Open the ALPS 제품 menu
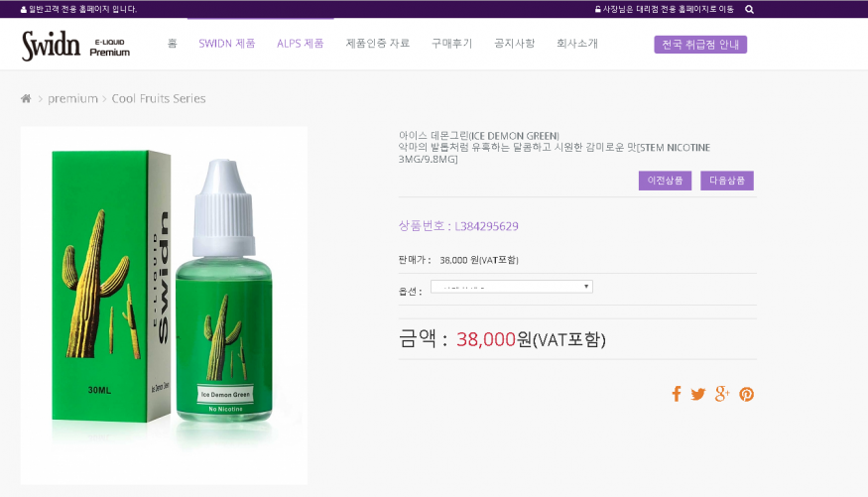 click(x=300, y=44)
